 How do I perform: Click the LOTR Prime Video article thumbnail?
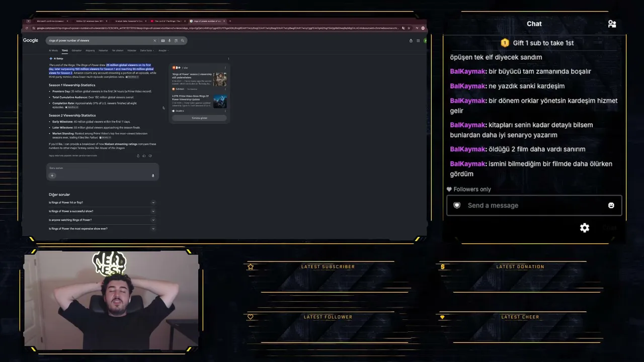220,101
